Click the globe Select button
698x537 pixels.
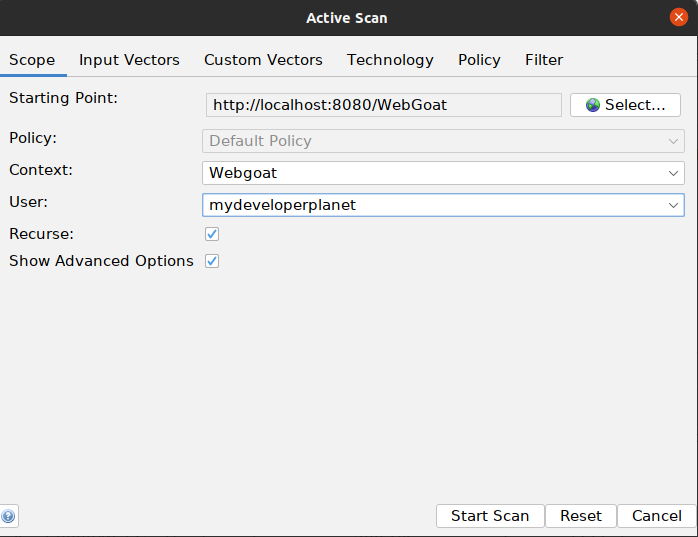pos(625,105)
